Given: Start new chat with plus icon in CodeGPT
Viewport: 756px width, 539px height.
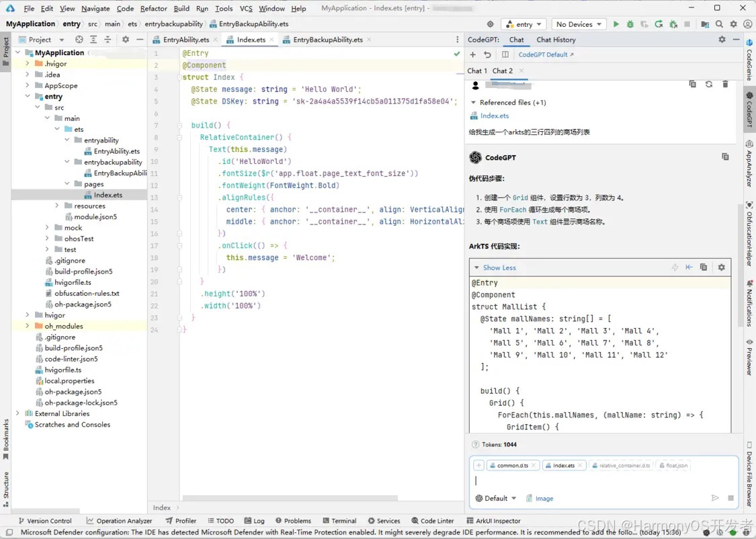Looking at the screenshot, I should pyautogui.click(x=473, y=54).
